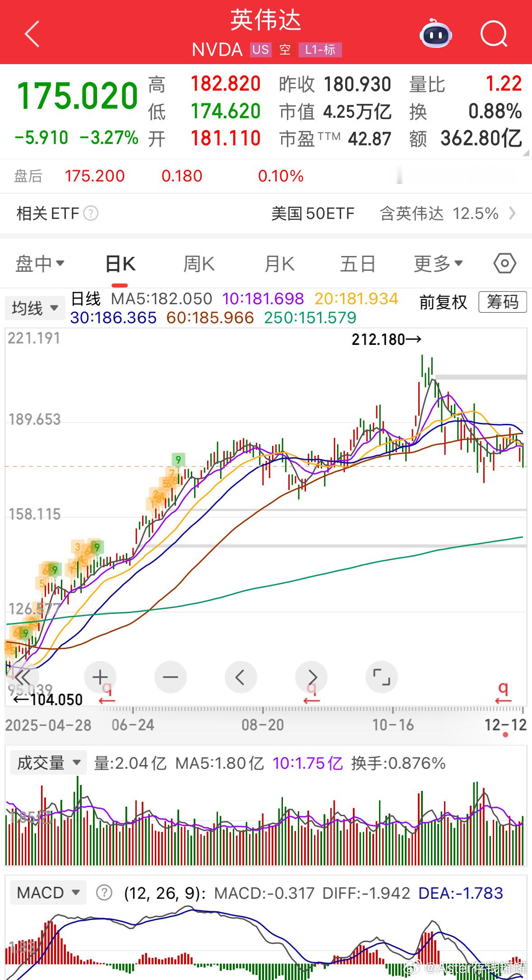This screenshot has width=532, height=980.
Task: Expand 含英伟达 12.5% chevron
Action: point(512,213)
